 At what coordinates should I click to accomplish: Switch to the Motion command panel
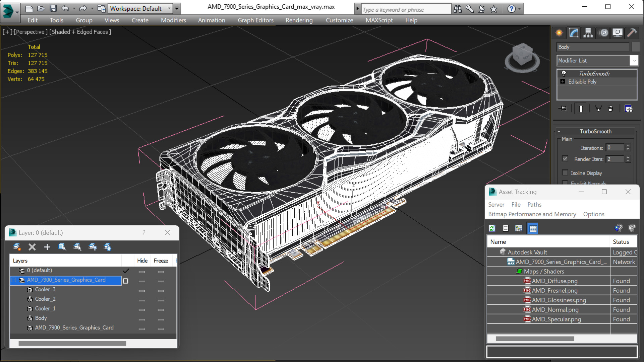click(x=603, y=33)
